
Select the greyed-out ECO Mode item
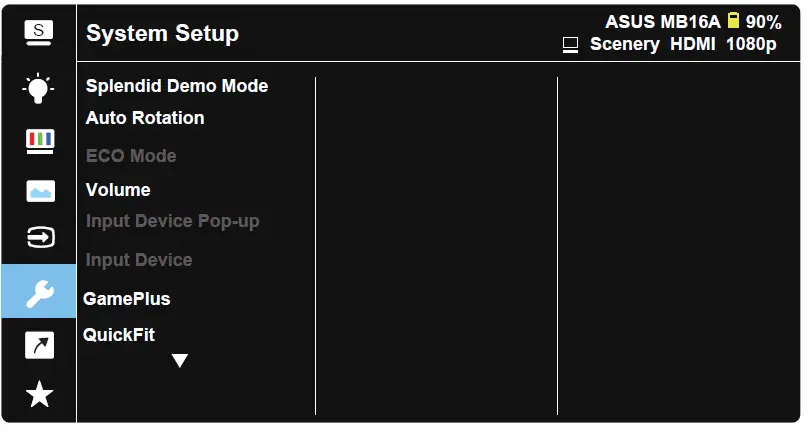[131, 156]
